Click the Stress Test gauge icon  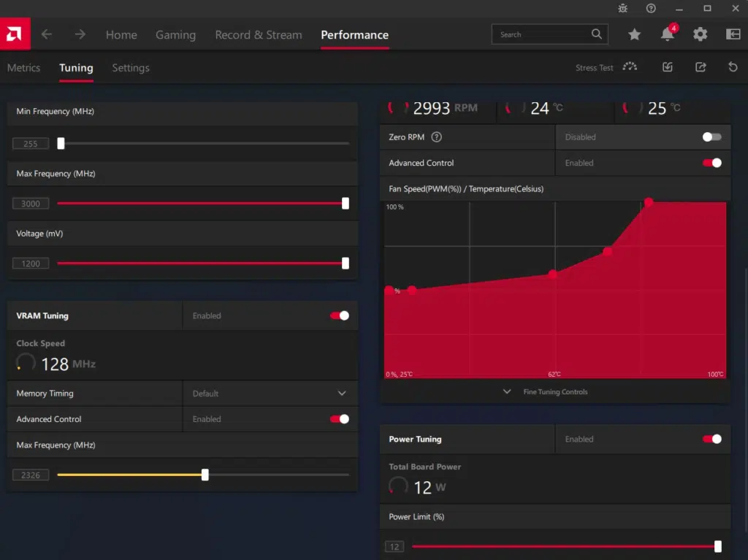click(x=630, y=67)
